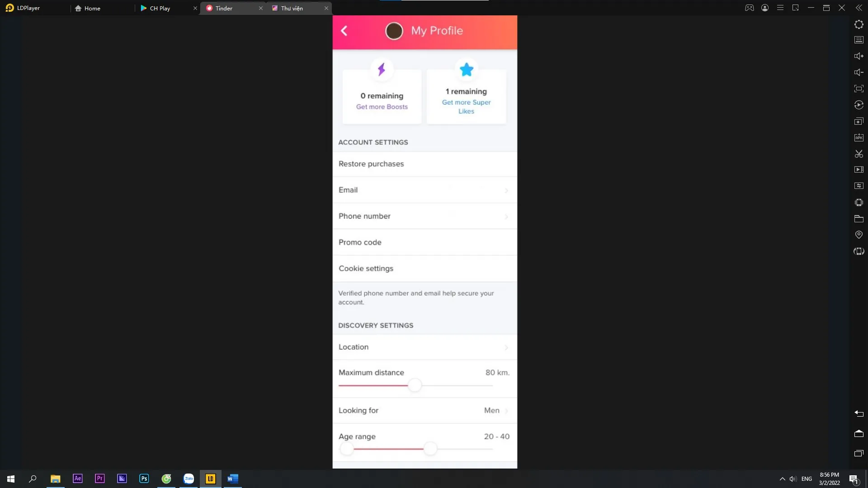Select the Home browser tab

point(92,8)
